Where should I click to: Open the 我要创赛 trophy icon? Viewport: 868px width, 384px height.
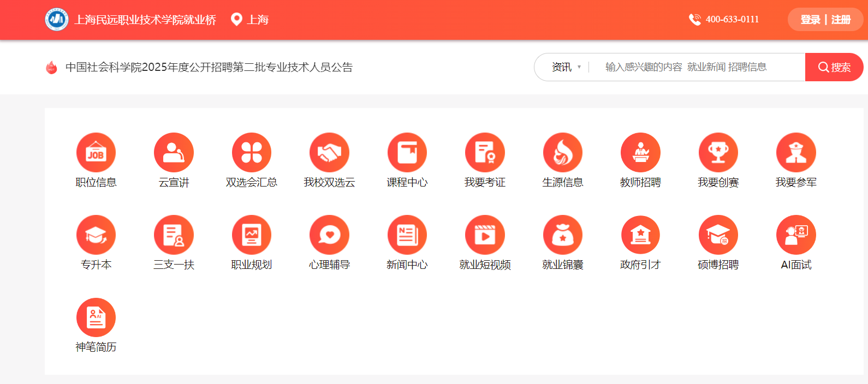tap(718, 153)
